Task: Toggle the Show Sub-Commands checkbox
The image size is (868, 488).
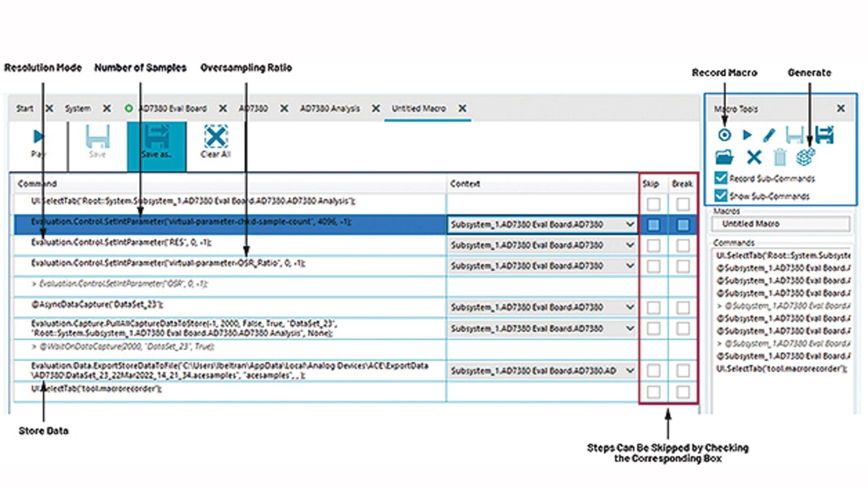Action: 722,196
